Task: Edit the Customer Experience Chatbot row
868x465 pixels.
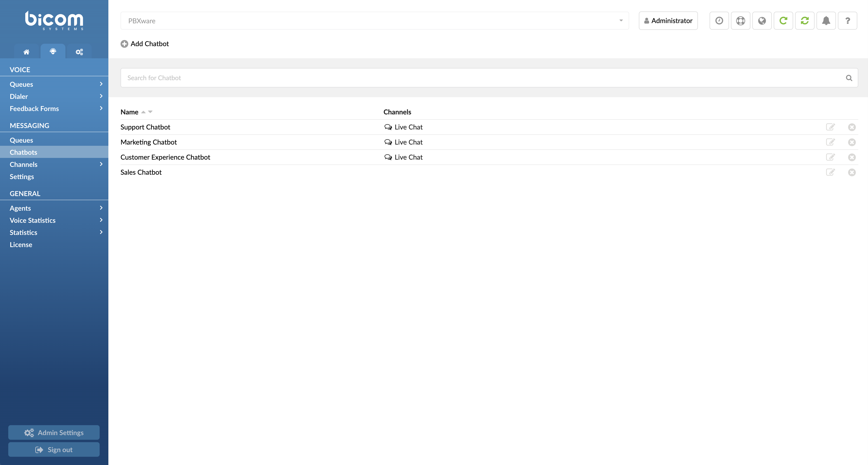Action: click(830, 157)
